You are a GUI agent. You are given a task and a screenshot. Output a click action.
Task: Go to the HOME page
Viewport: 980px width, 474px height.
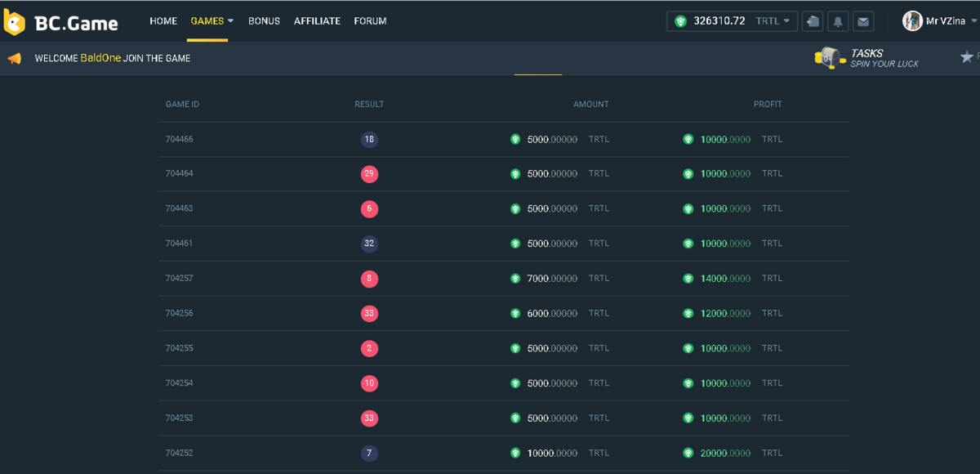pos(163,21)
